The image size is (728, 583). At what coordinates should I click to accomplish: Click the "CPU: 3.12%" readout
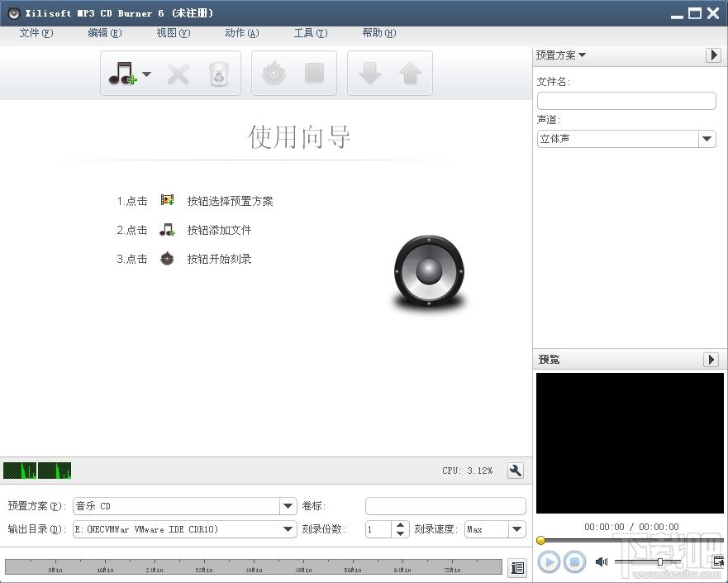point(468,471)
